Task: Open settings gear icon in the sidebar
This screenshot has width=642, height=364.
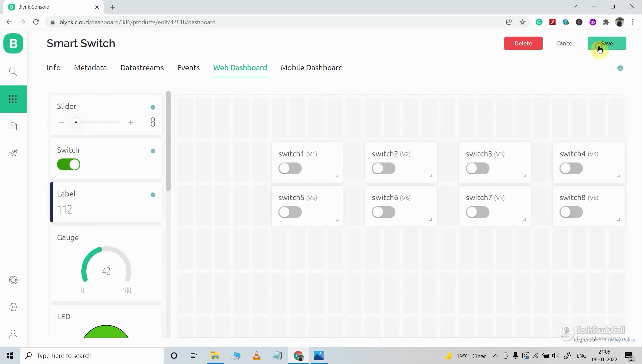Action: point(13,307)
